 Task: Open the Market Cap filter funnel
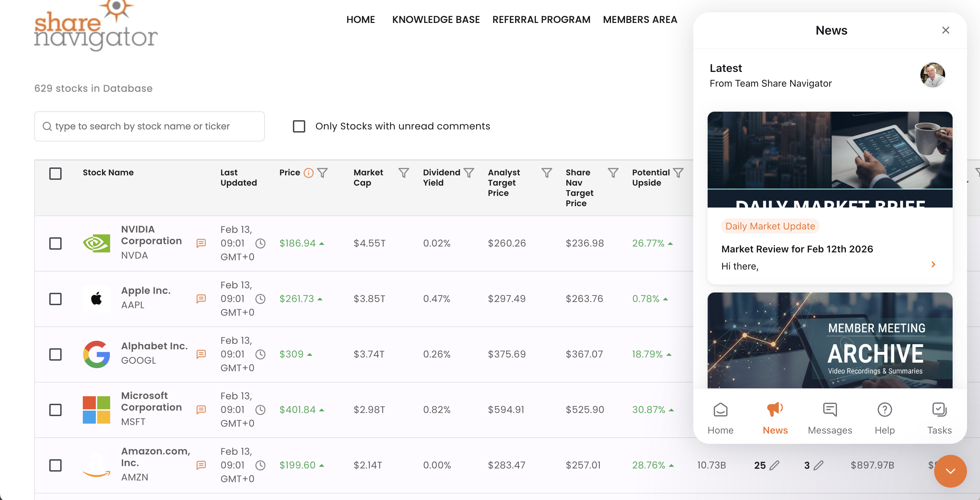coord(404,172)
